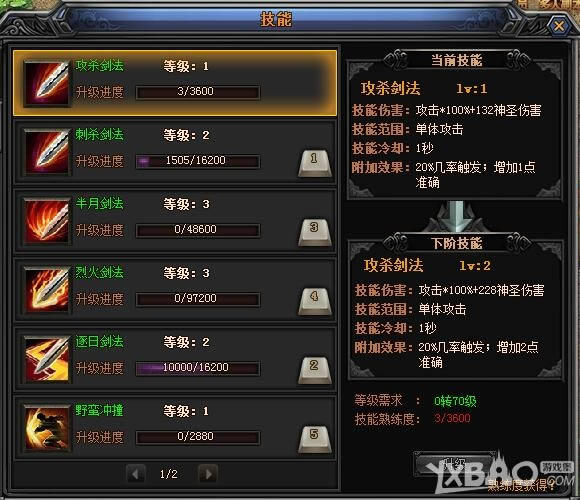This screenshot has height=500, width=580.
Task: Click hotkey slot 3 beside 半月剑法
Action: pyautogui.click(x=315, y=232)
